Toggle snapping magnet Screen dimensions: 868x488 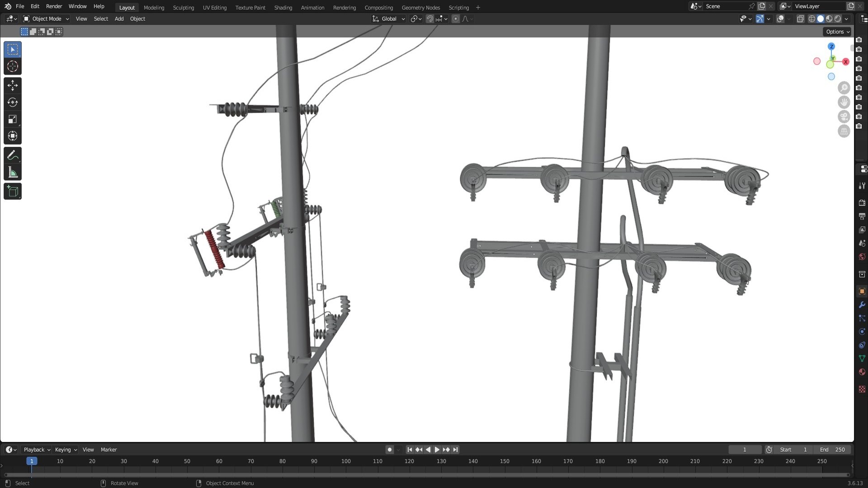[x=430, y=19]
